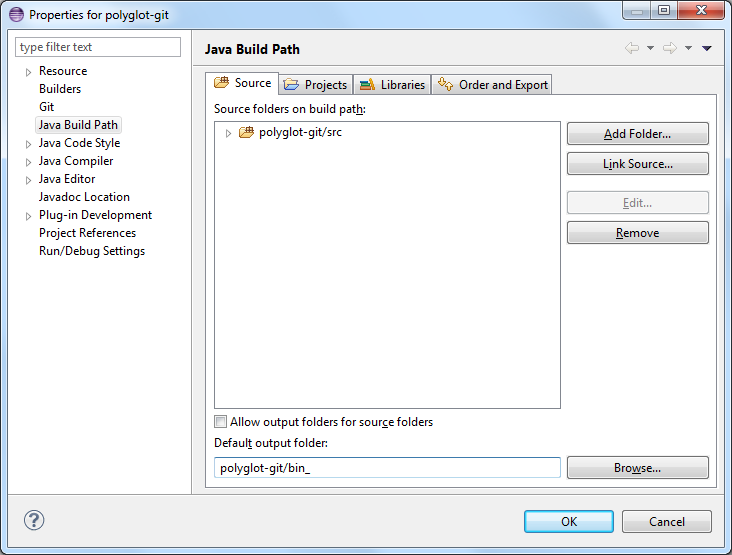Select Javadoc Location in the sidebar

pos(84,197)
